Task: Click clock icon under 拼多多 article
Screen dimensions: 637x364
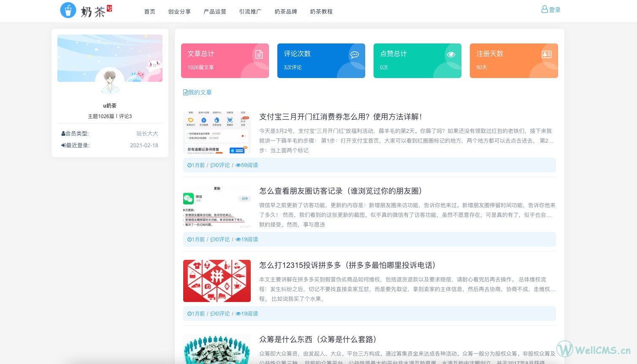Action: coord(190,314)
